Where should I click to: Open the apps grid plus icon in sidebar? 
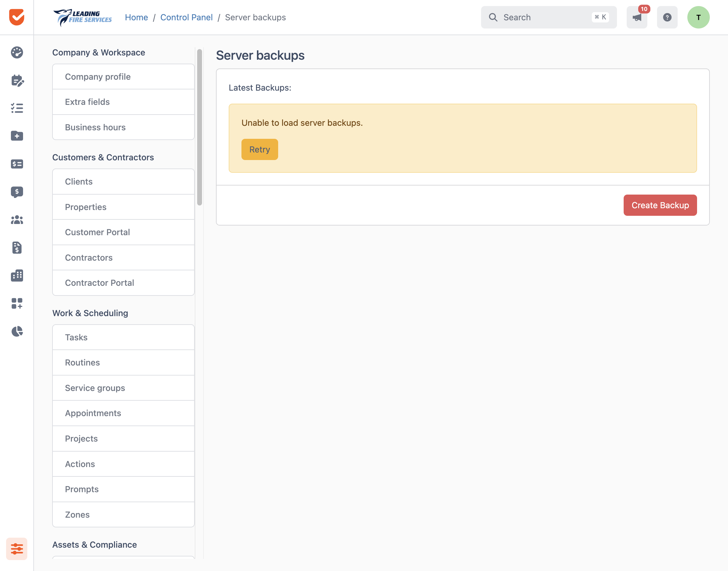pos(17,303)
